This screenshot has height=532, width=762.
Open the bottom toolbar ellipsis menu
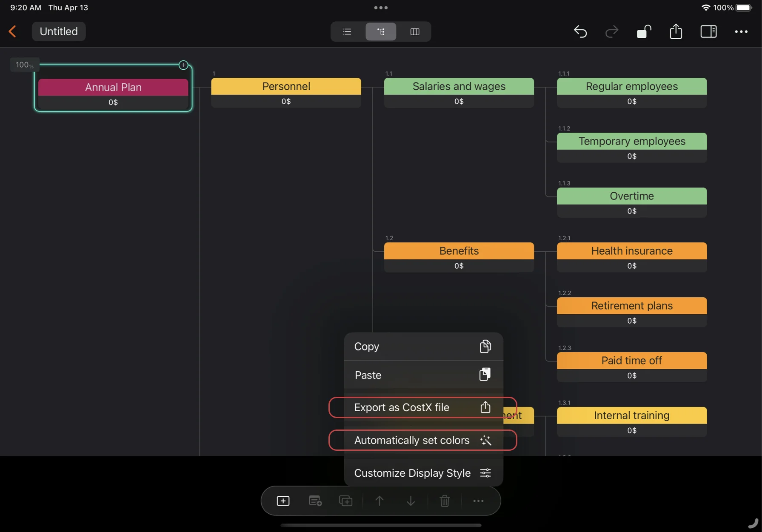click(478, 501)
